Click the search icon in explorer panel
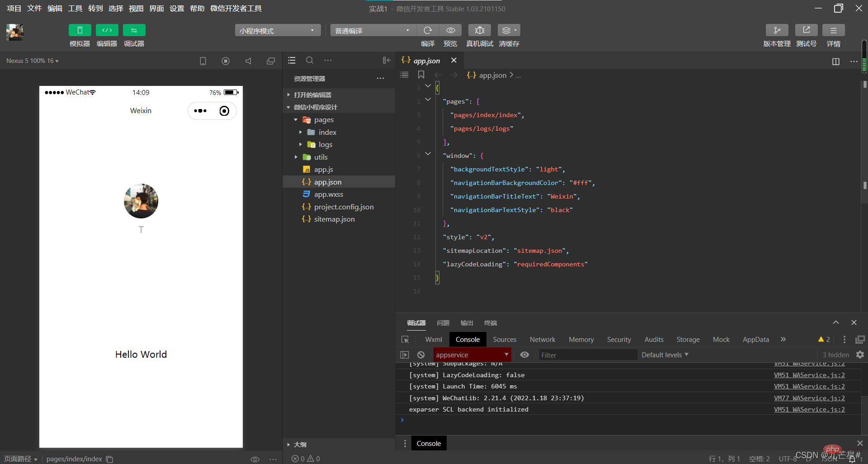Screen dimensions: 868x464 (310, 60)
